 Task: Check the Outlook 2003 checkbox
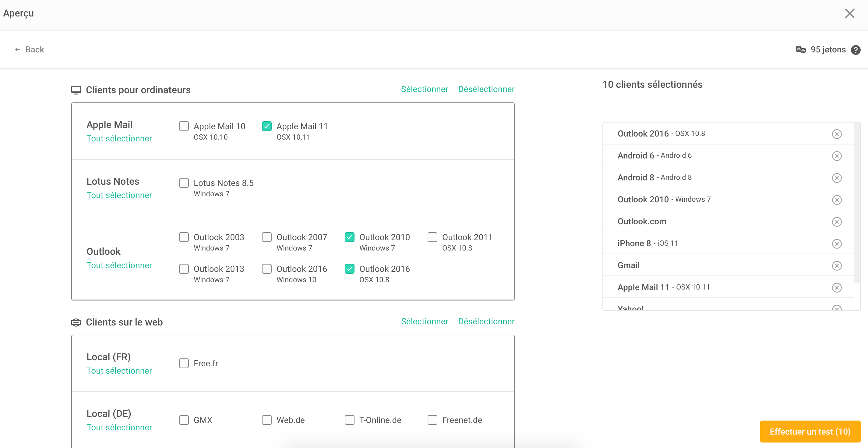pyautogui.click(x=184, y=237)
